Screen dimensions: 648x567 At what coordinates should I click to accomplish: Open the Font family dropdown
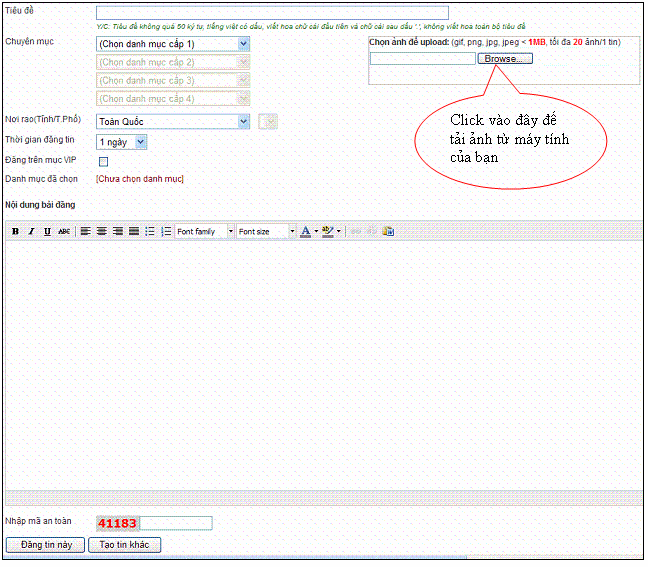point(204,231)
